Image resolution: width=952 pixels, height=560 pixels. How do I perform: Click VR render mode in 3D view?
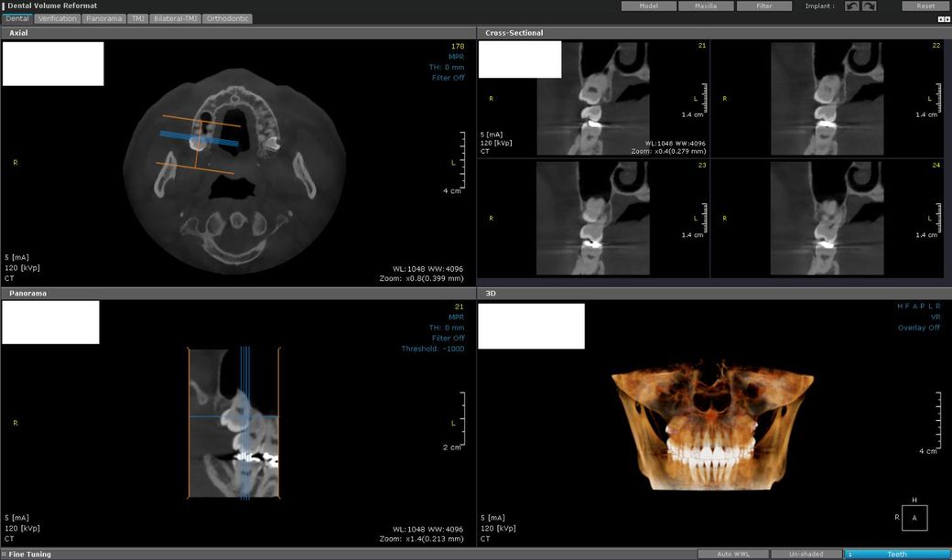(x=934, y=317)
